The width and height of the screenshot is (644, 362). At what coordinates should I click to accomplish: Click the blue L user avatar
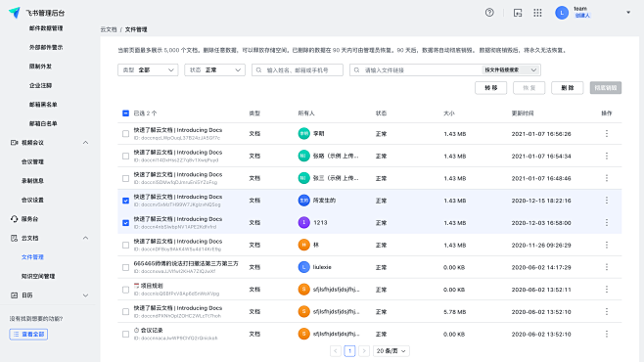pyautogui.click(x=562, y=13)
